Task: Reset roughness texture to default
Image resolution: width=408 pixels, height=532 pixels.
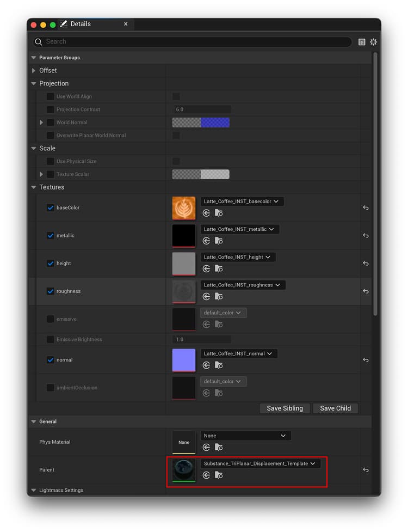Action: point(366,291)
